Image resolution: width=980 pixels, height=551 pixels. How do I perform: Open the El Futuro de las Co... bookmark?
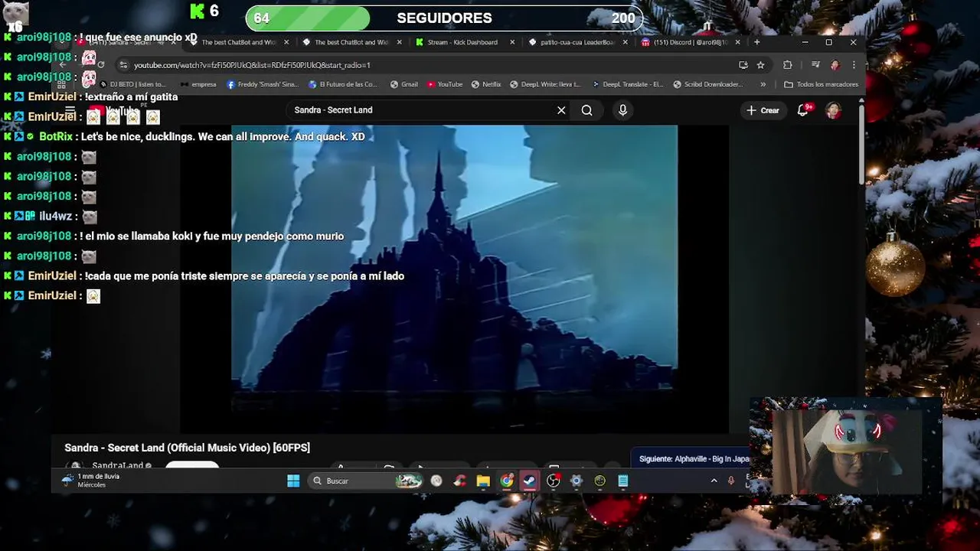click(343, 84)
